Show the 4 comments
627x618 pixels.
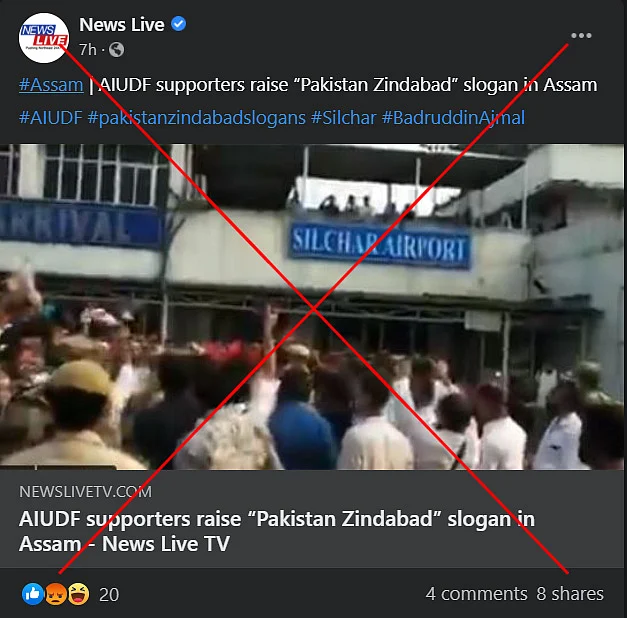[477, 594]
